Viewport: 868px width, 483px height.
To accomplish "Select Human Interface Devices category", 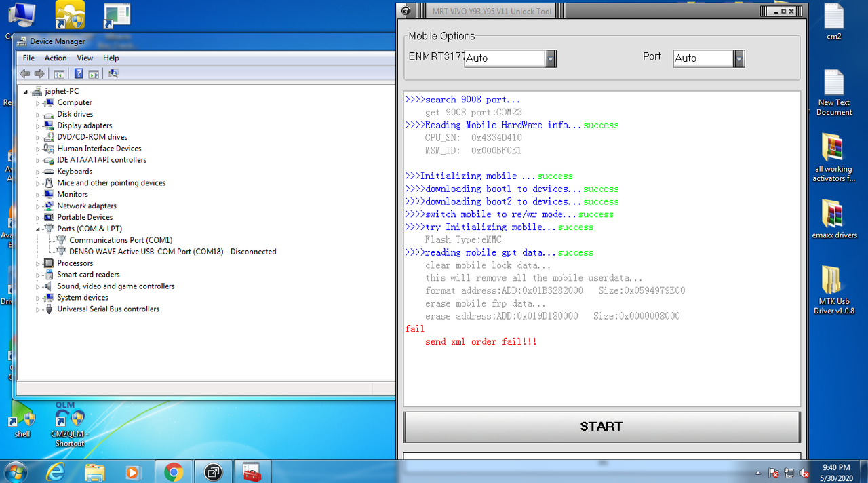I will [99, 149].
